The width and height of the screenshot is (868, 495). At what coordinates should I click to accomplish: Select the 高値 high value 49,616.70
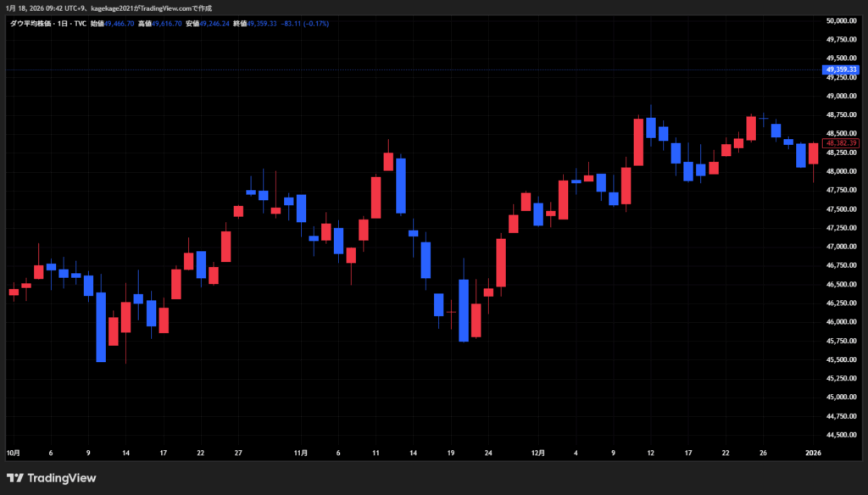click(x=164, y=24)
